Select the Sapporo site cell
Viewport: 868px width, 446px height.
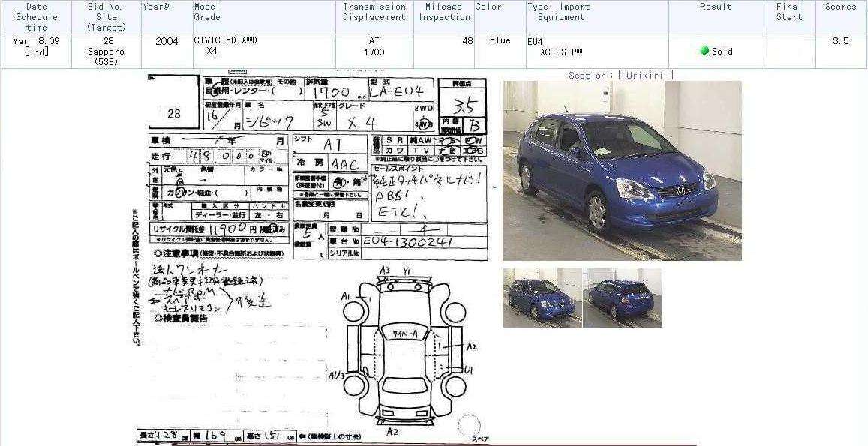(107, 52)
